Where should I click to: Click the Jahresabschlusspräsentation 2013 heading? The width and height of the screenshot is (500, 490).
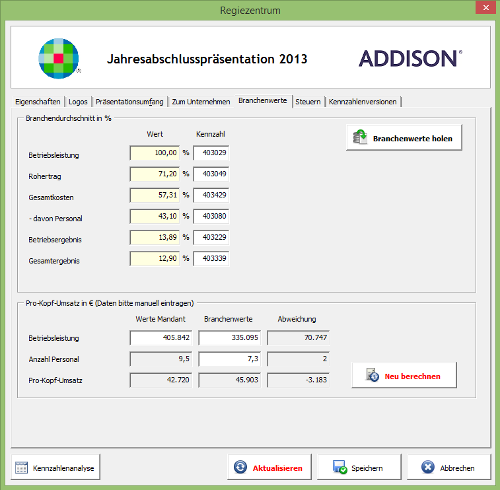(207, 59)
